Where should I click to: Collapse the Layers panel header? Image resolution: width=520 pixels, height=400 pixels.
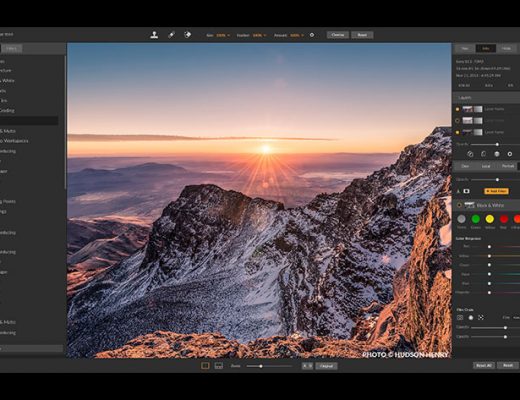coord(486,98)
